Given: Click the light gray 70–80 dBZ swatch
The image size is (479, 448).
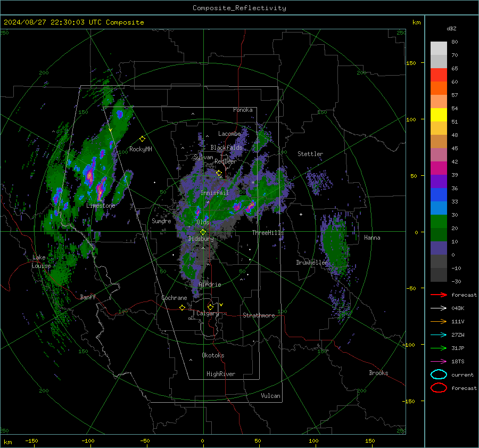Looking at the screenshot, I should click(x=439, y=48).
